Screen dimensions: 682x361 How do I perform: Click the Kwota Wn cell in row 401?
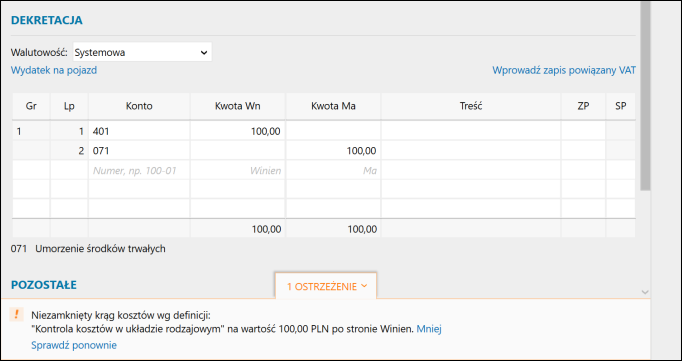point(238,130)
